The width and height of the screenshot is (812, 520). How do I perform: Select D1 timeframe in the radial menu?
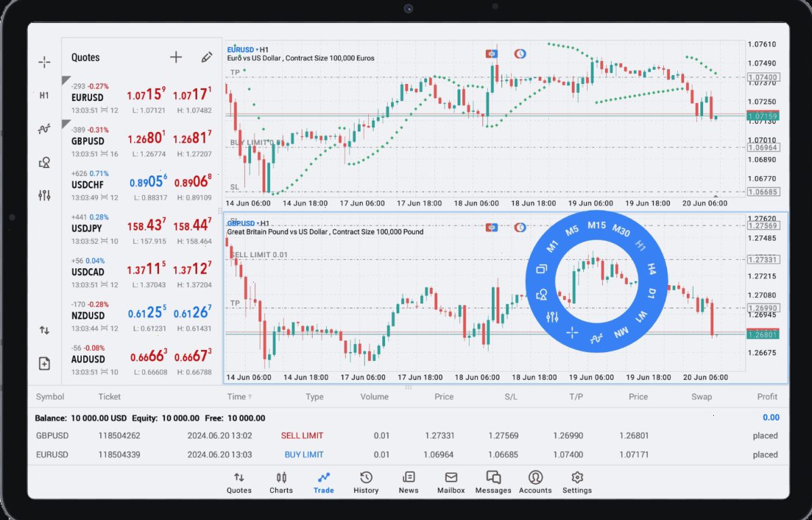pos(652,294)
